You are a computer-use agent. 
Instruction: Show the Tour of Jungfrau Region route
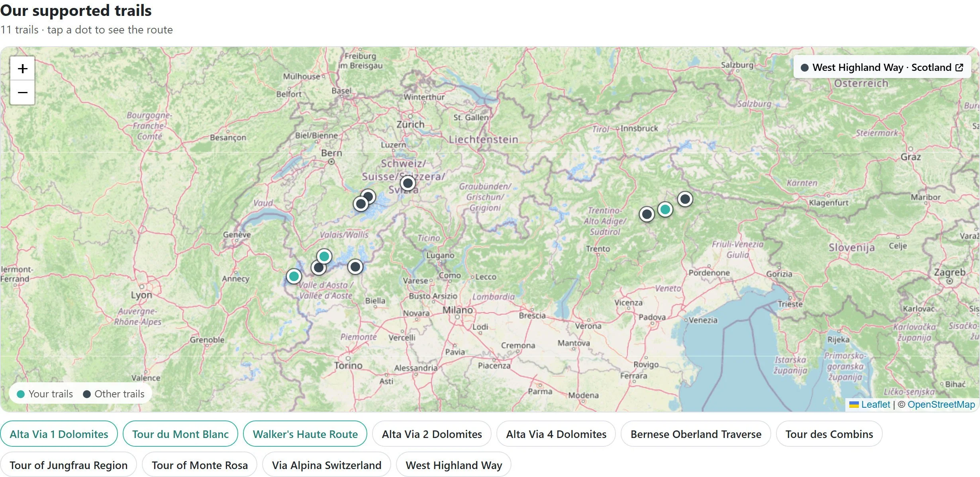[x=69, y=465]
